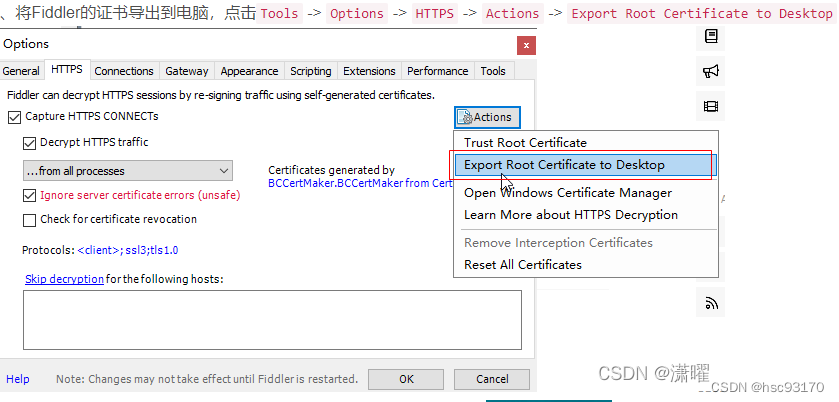Image resolution: width=839 pixels, height=402 pixels.
Task: Uncheck Decrypt HTTPS traffic
Action: pyautogui.click(x=30, y=143)
